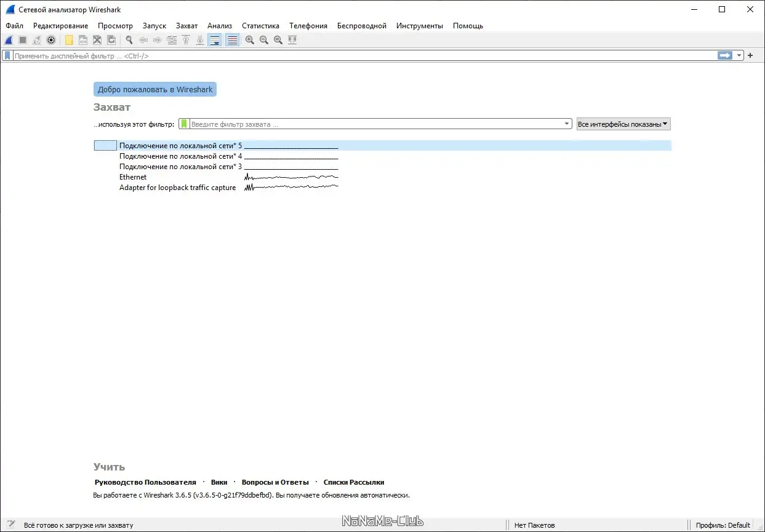Open the Инструменты menu
This screenshot has width=765, height=532.
click(420, 26)
